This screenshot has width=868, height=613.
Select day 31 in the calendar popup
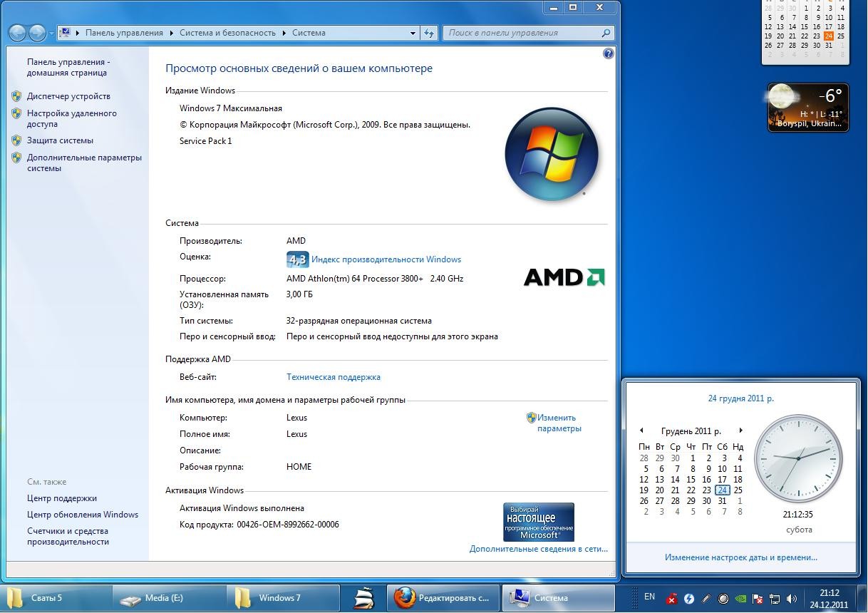pos(722,501)
